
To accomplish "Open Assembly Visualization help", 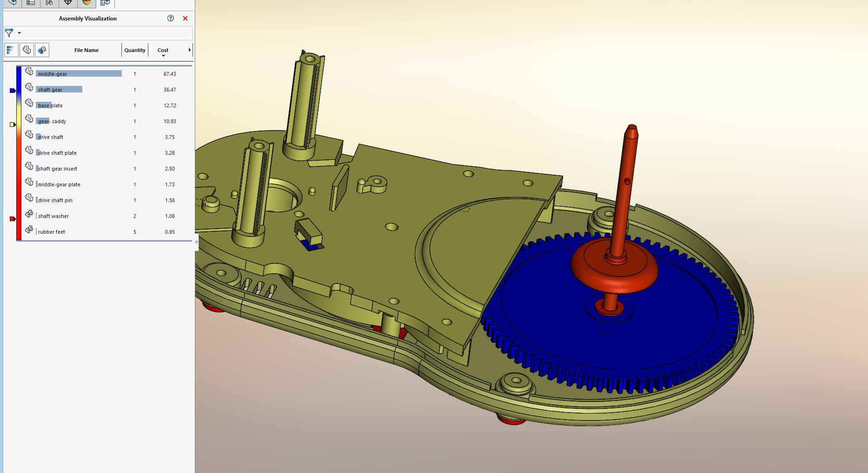I will pyautogui.click(x=171, y=18).
